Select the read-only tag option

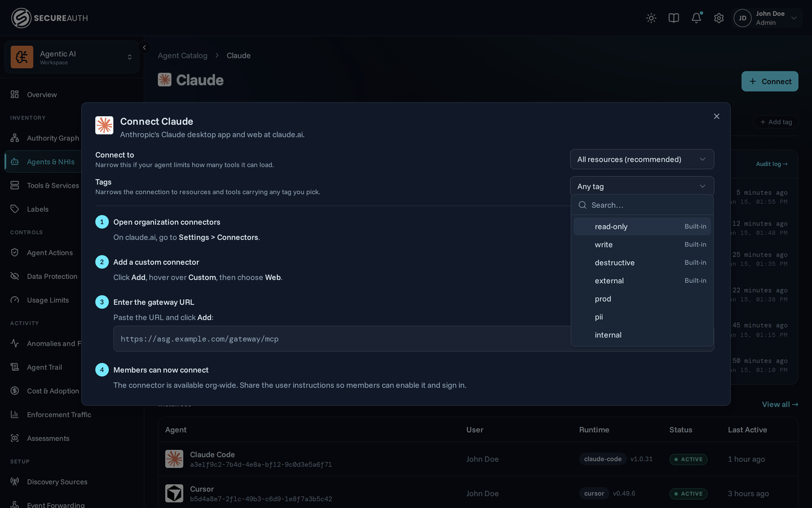pyautogui.click(x=642, y=226)
